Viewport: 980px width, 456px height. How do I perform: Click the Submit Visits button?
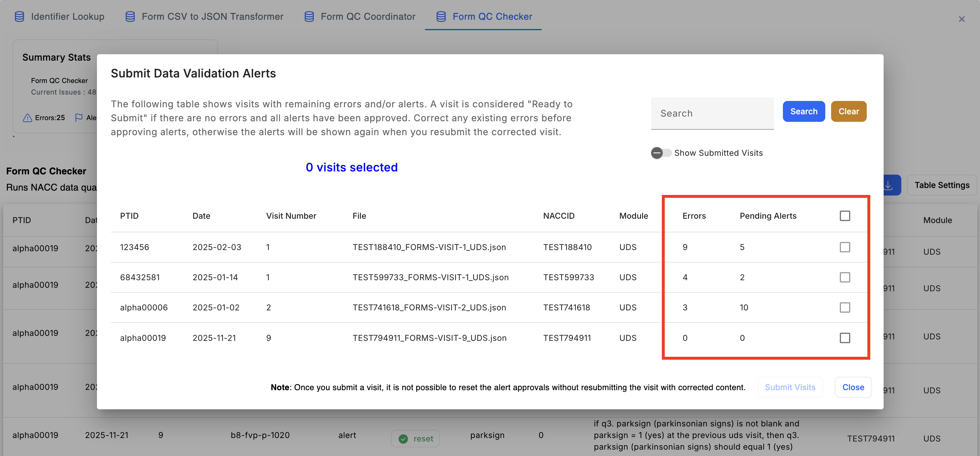tap(790, 387)
